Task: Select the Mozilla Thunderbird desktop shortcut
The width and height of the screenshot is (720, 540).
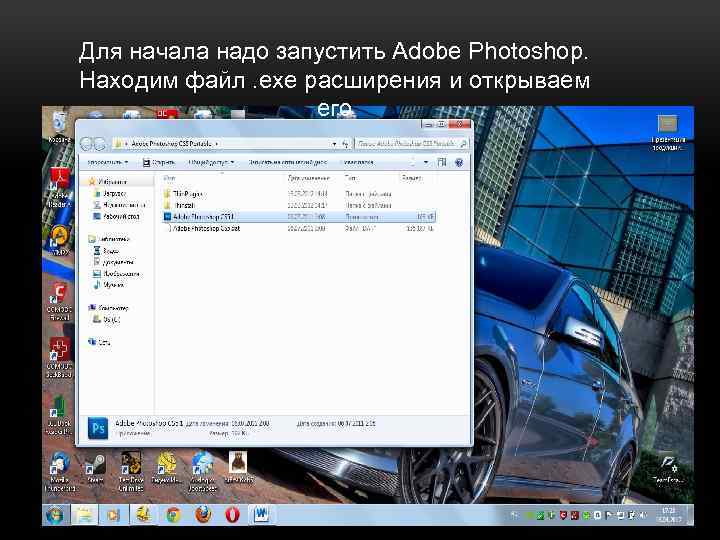Action: pos(60,471)
